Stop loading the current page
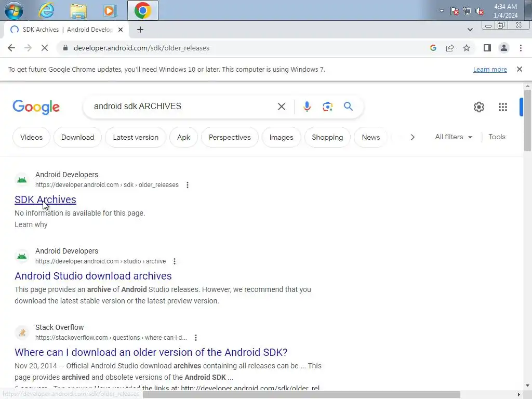 pos(45,48)
